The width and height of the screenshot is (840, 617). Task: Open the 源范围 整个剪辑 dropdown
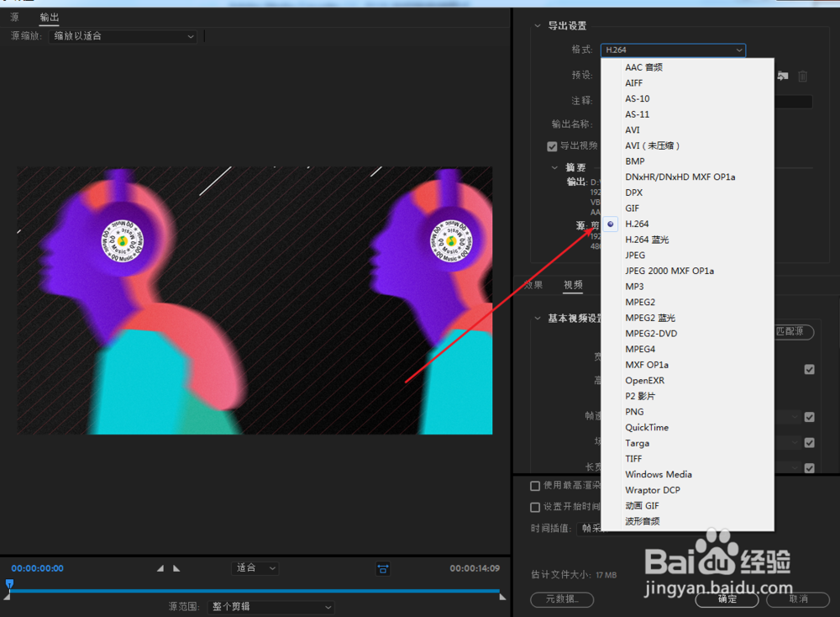click(x=270, y=607)
